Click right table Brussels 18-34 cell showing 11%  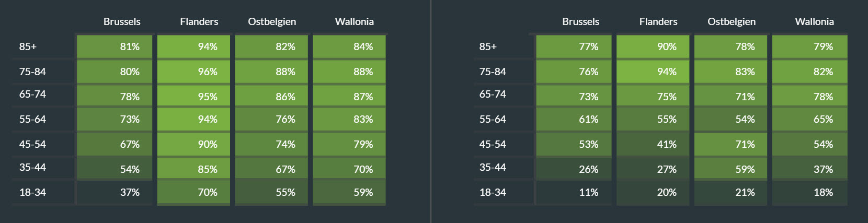tap(574, 192)
